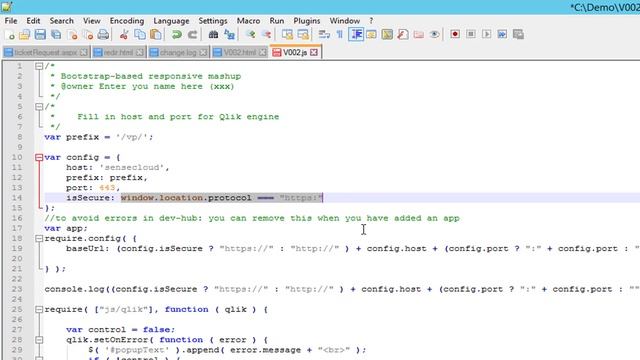The image size is (640, 360).
Task: Click the Replace toolbar icon
Action: pyautogui.click(x=229, y=35)
